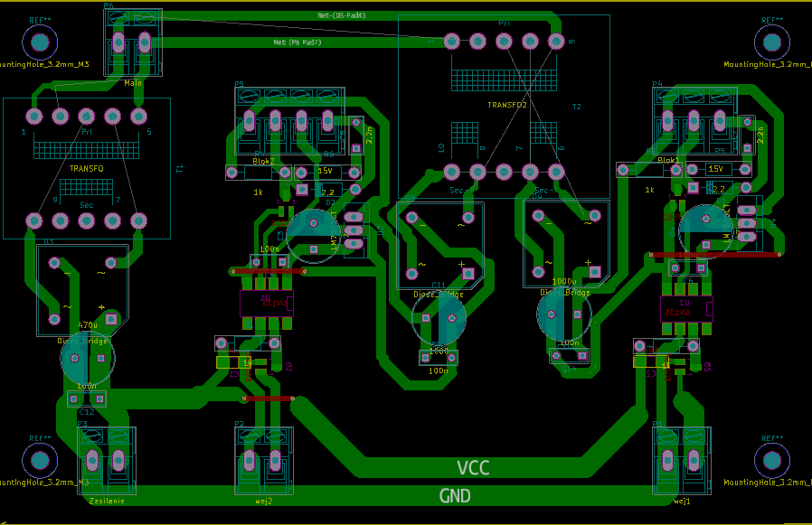Click the 470u capacitor value text
812x525 pixels.
pyautogui.click(x=88, y=325)
